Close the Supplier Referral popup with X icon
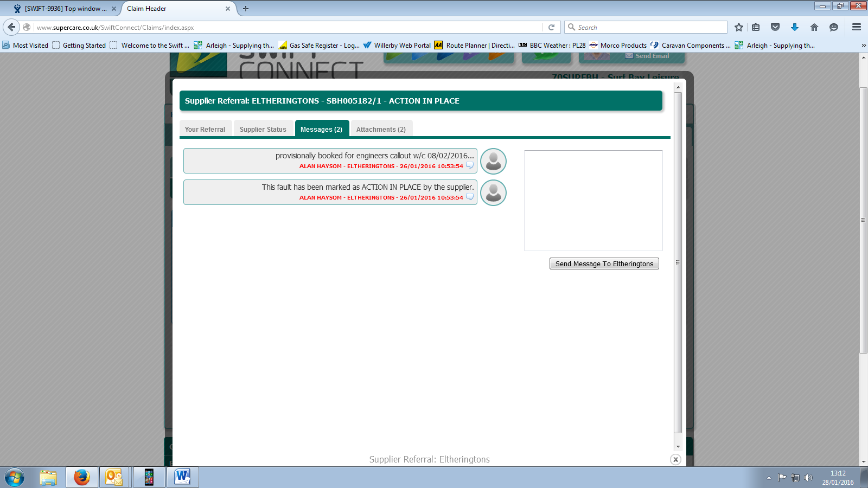The image size is (868, 488). coord(675,459)
